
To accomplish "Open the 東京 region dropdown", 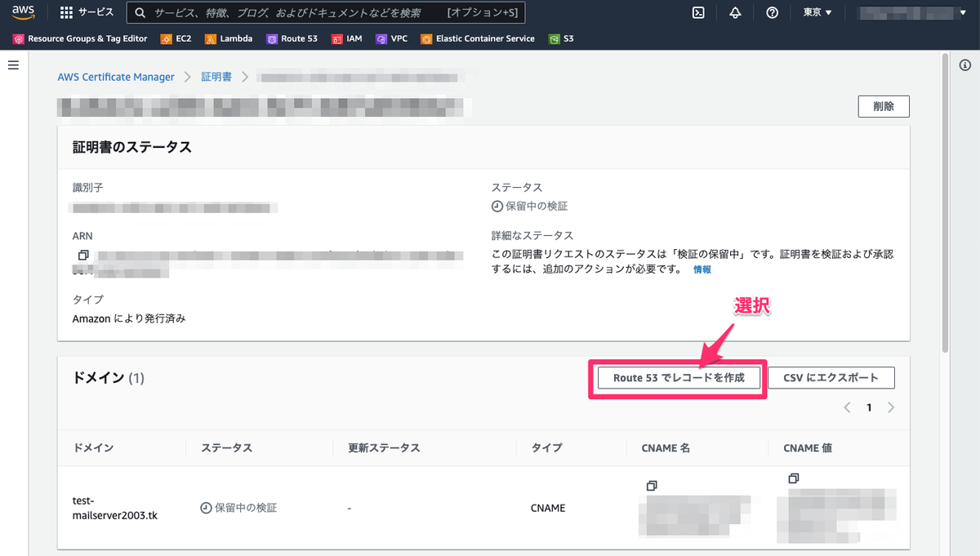I will tap(817, 13).
